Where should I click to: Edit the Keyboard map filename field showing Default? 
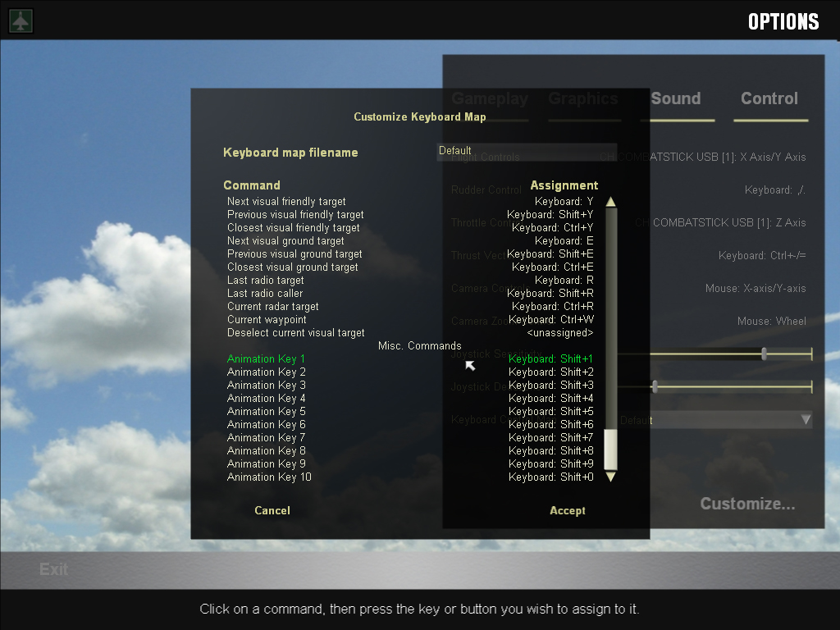(x=527, y=151)
